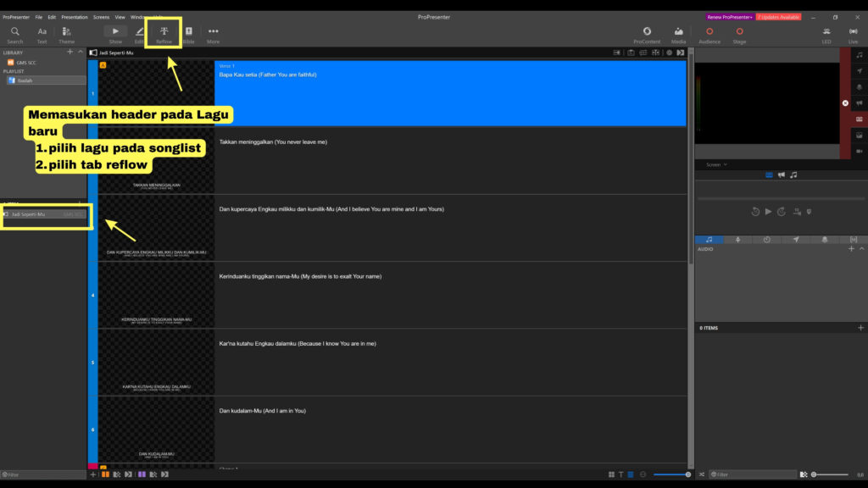Add an item to 0 ITEMS list
The width and height of the screenshot is (868, 488).
pyautogui.click(x=860, y=328)
